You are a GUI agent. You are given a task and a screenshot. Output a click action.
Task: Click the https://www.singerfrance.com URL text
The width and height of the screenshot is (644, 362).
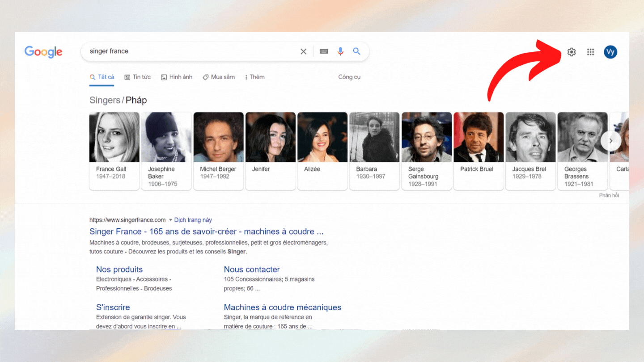pyautogui.click(x=127, y=220)
